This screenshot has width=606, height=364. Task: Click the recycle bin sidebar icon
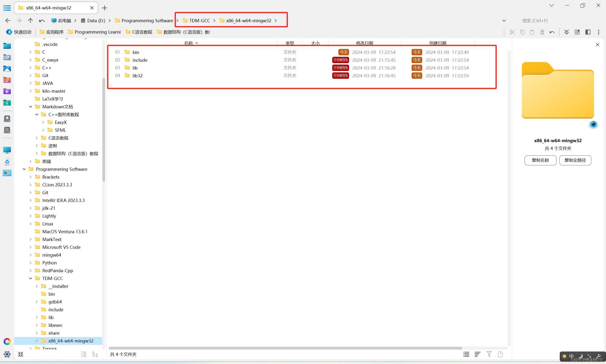[x=7, y=162]
